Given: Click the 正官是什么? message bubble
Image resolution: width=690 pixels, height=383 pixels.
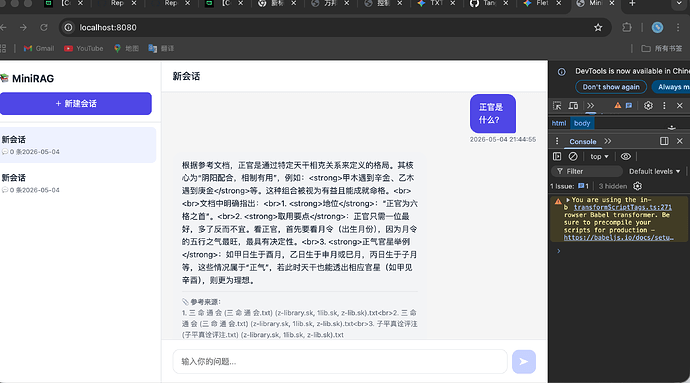Looking at the screenshot, I should [x=492, y=114].
